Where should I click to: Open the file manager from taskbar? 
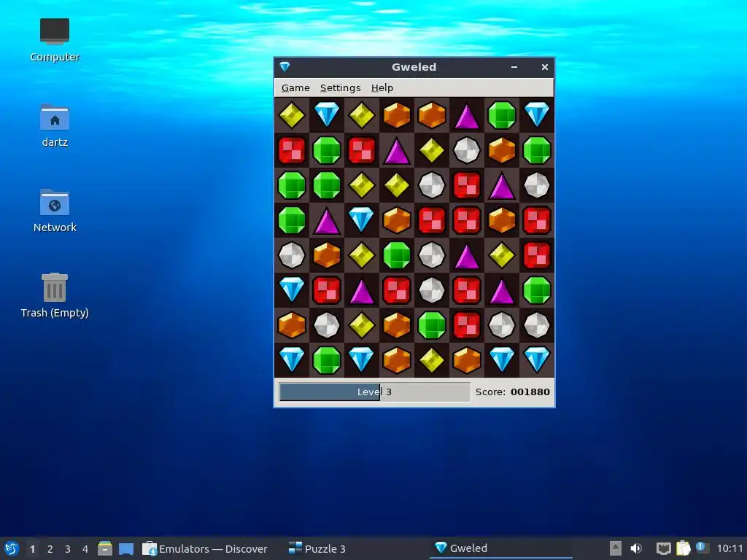pyautogui.click(x=105, y=548)
